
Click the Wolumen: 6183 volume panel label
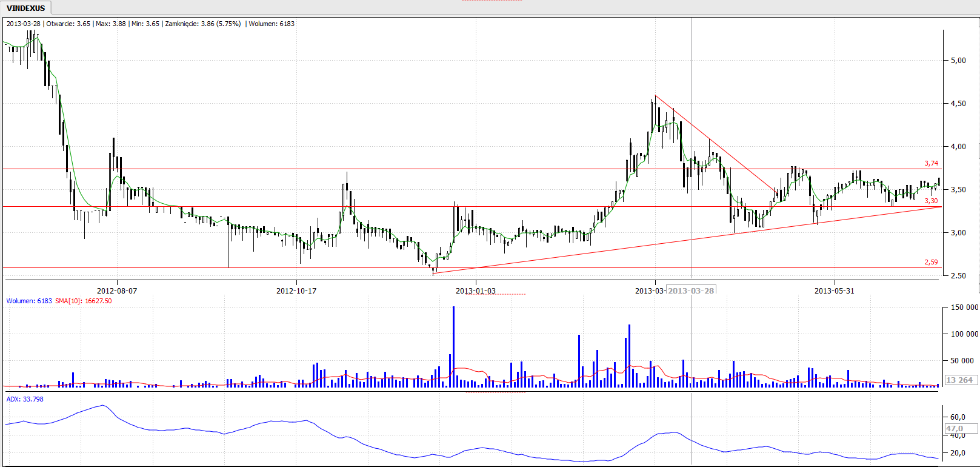29,301
